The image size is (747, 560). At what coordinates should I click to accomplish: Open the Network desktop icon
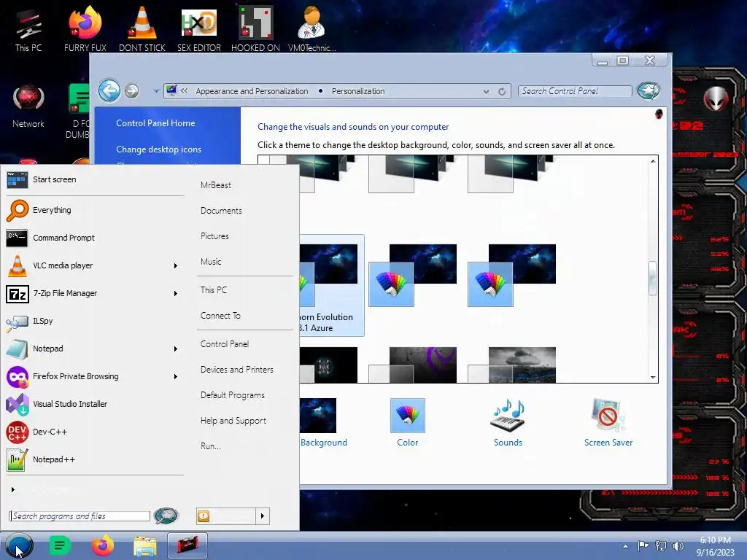click(x=28, y=106)
